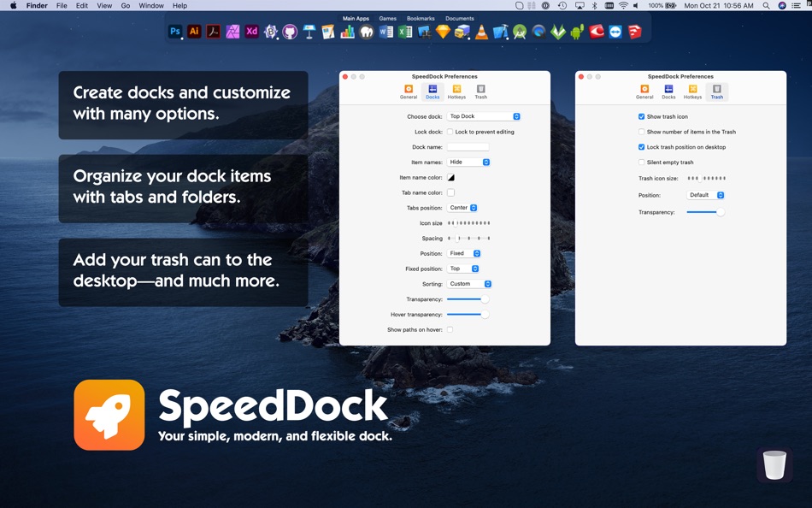This screenshot has width=812, height=508.
Task: Open the desktop trash can
Action: click(774, 465)
